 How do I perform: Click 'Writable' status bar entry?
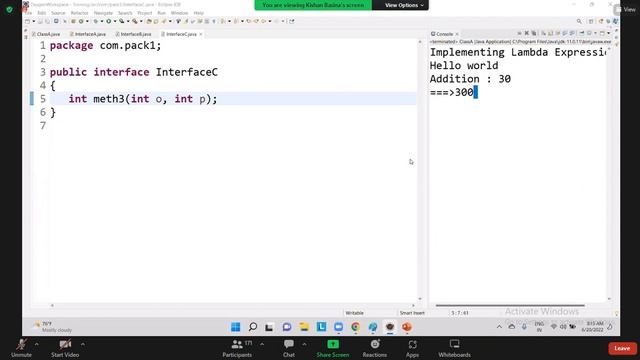coord(354,313)
